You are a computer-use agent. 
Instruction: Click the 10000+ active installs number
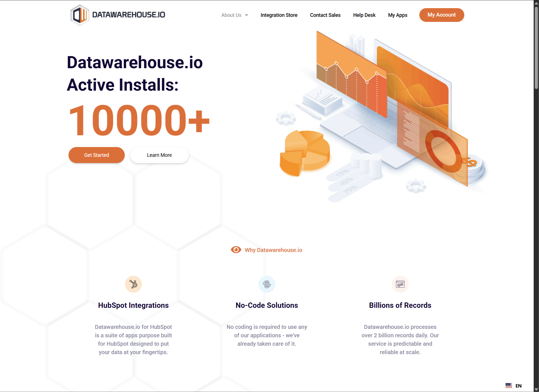click(139, 120)
